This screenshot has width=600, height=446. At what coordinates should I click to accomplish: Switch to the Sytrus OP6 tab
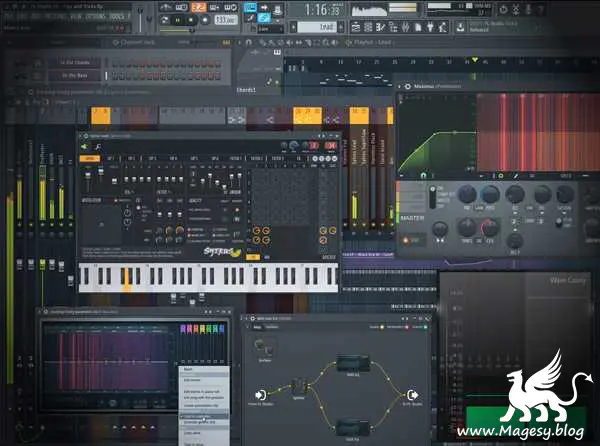click(215, 158)
